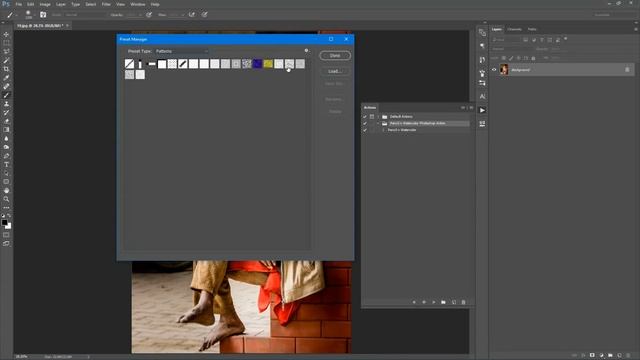Toggle layer filtering switch in Layers panel

565,39
